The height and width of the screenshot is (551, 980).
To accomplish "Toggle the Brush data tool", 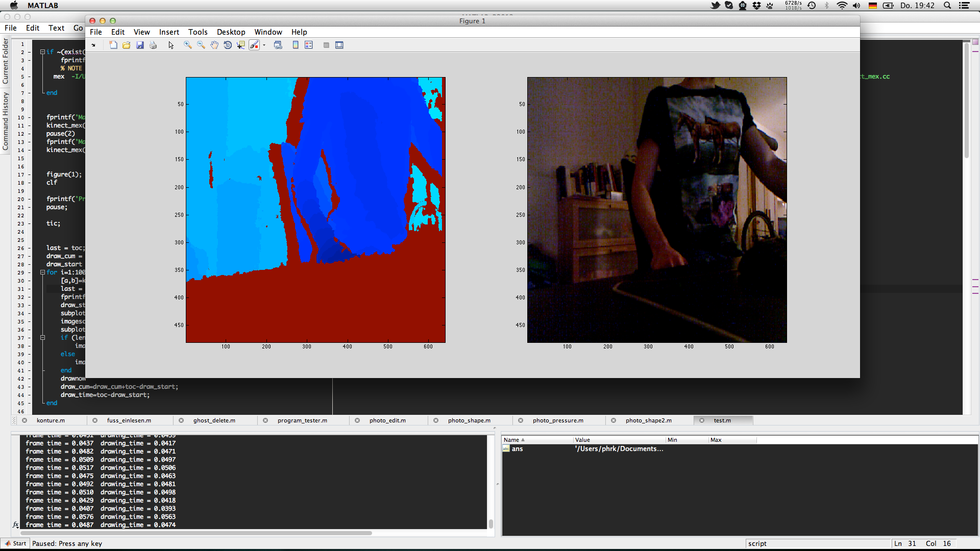I will pyautogui.click(x=254, y=45).
